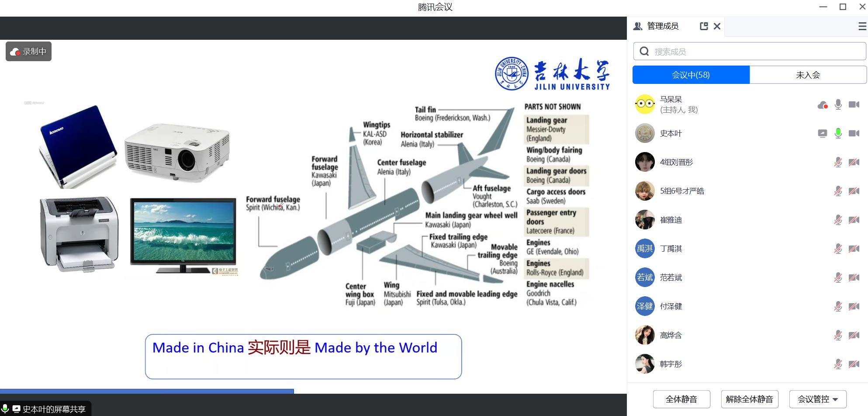Click 韩宇彤's muted microphone icon
This screenshot has height=416, width=868.
pos(838,364)
